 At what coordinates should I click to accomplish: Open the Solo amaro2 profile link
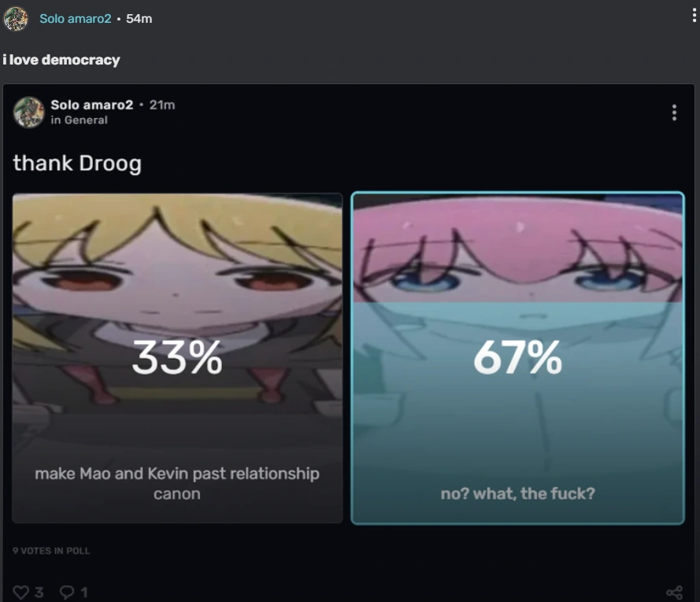tap(76, 19)
